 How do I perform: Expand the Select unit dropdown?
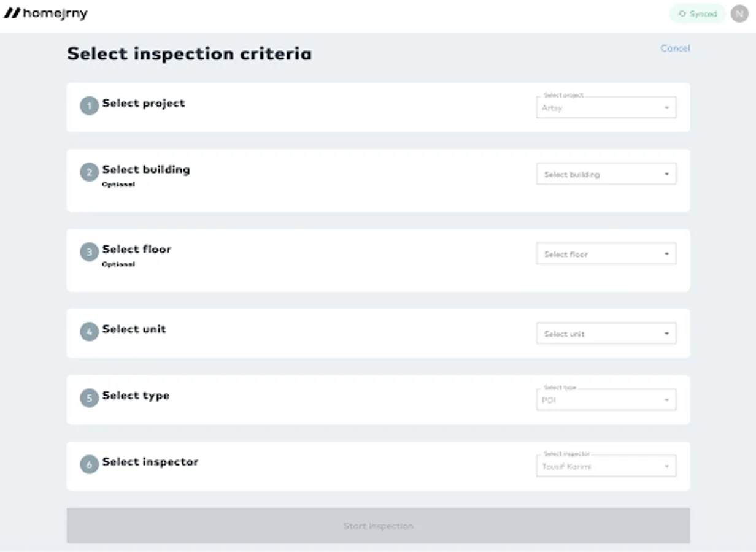pyautogui.click(x=606, y=334)
